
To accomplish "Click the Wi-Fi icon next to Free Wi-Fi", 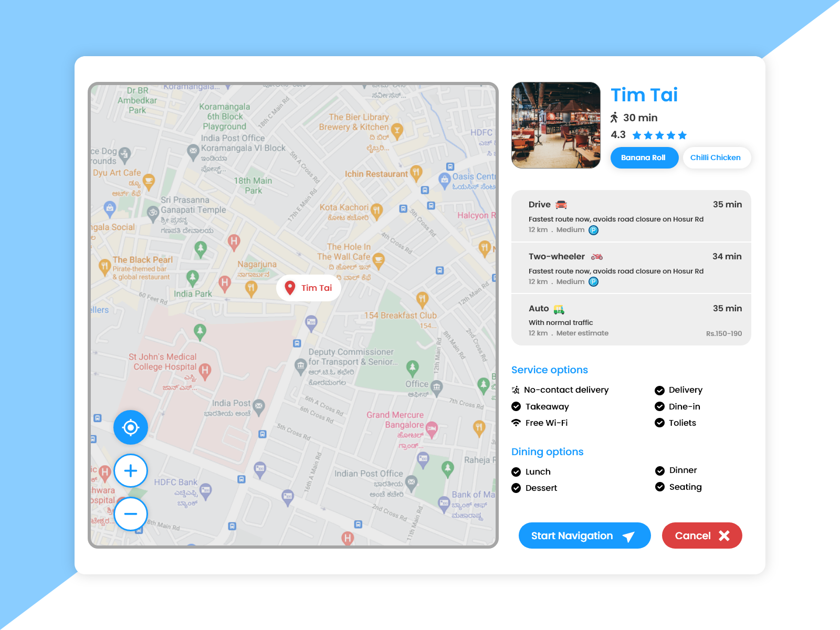I will click(515, 422).
